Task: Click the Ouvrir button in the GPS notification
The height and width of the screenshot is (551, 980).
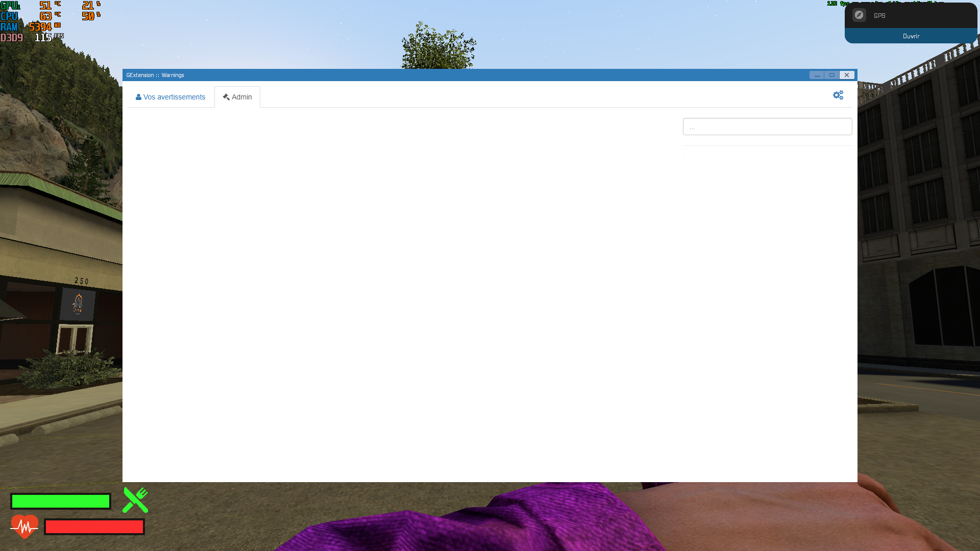Action: pyautogui.click(x=911, y=36)
